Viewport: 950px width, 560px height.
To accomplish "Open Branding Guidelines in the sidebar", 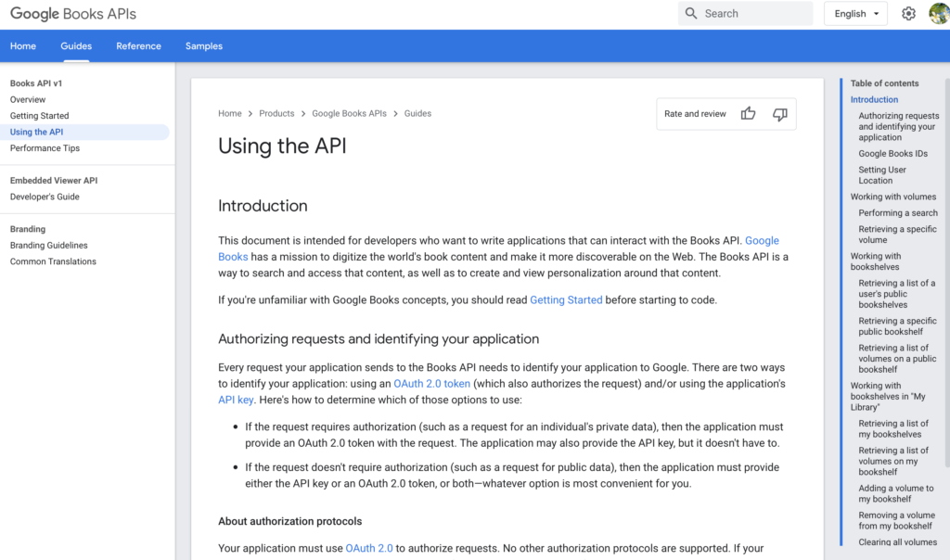I will tap(49, 245).
